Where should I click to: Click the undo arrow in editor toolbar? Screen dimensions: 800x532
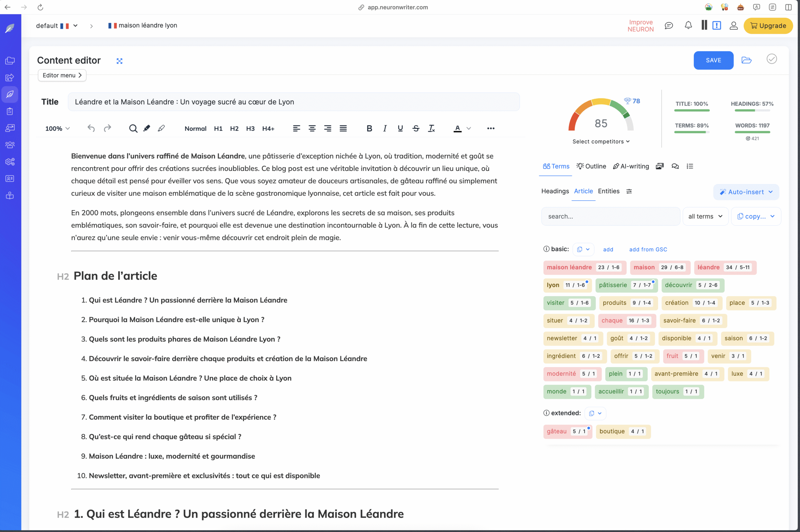coord(91,128)
